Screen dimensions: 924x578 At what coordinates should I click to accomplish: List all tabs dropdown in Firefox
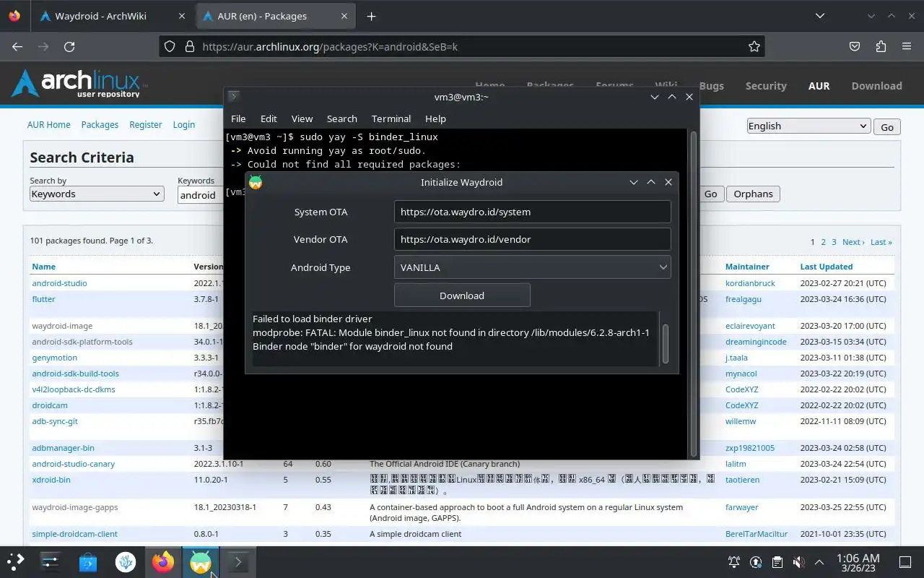click(820, 16)
